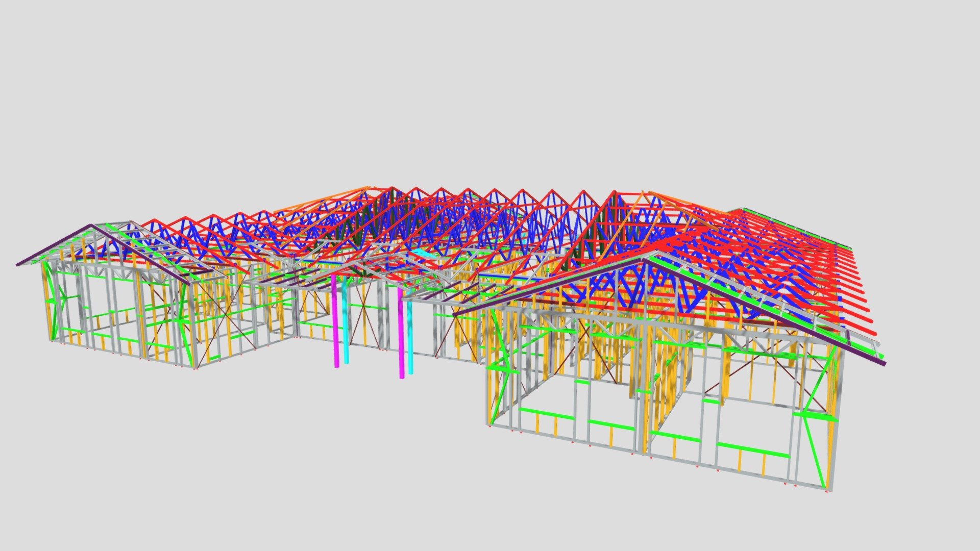Click the red base marker at far right wall corner
The height and width of the screenshot is (551, 980).
(x=827, y=492)
